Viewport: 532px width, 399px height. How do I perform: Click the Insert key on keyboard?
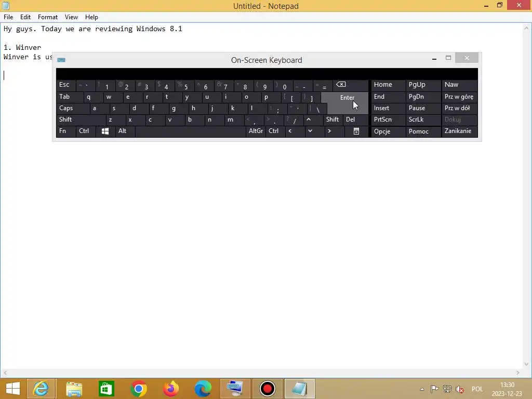(x=388, y=108)
